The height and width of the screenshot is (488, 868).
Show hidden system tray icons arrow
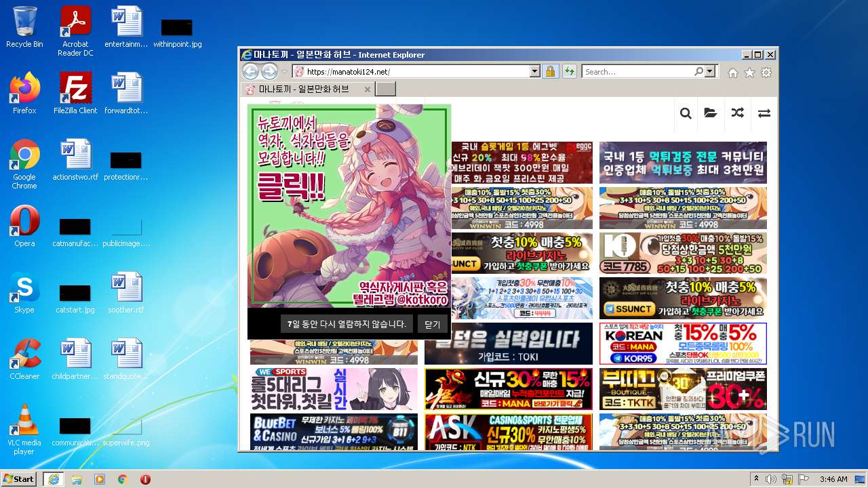[x=756, y=479]
